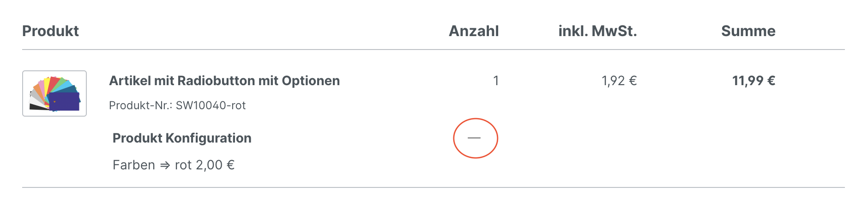Click the Farben option label
Viewport: 868px width, 199px height.
(x=134, y=165)
